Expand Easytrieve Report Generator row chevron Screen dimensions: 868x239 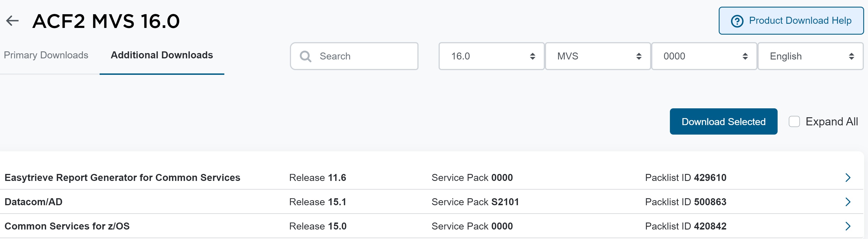848,178
